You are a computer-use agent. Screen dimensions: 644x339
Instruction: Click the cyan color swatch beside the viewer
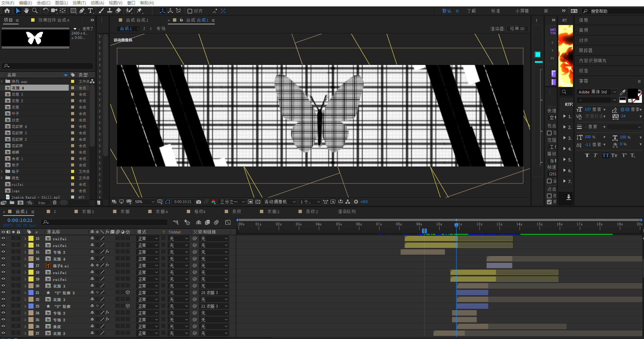[x=537, y=54]
